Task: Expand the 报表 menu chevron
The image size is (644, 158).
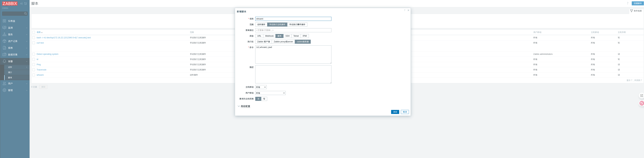Action: [x=27, y=48]
